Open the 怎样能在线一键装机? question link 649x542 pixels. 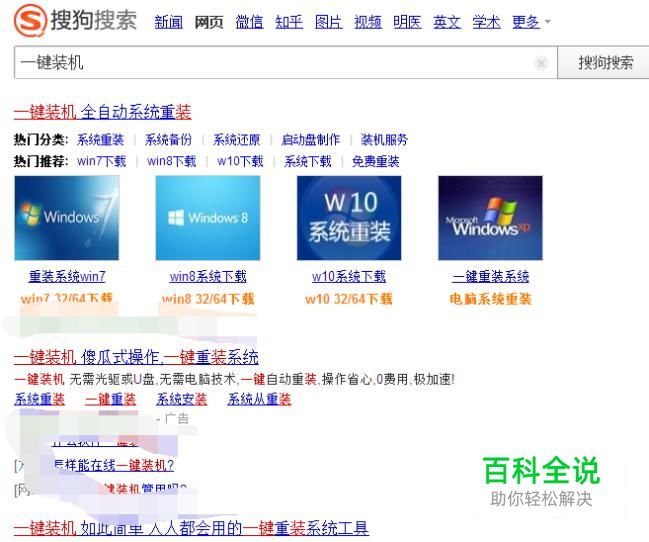(113, 465)
